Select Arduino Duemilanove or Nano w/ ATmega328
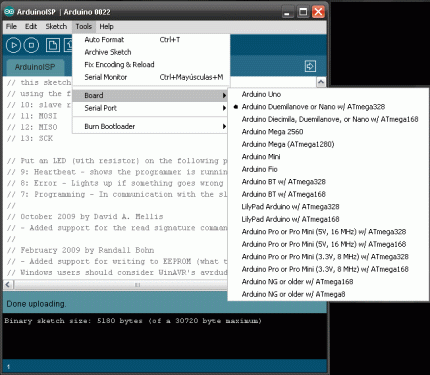 [313, 107]
